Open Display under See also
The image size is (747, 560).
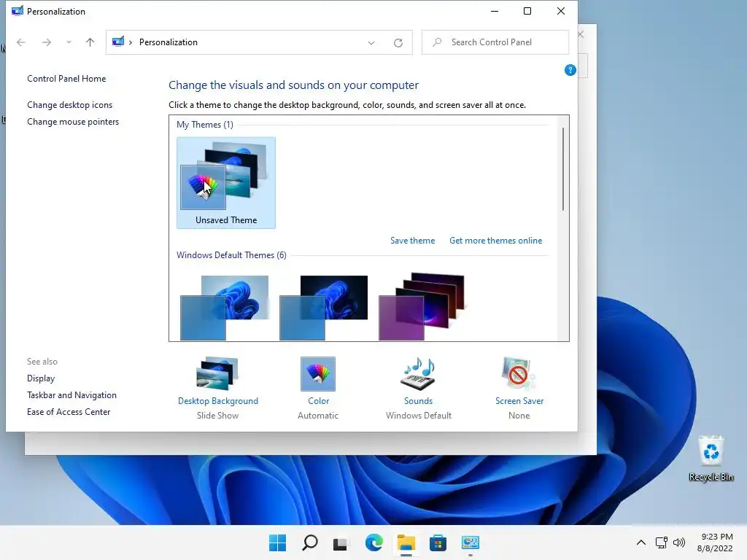click(41, 378)
